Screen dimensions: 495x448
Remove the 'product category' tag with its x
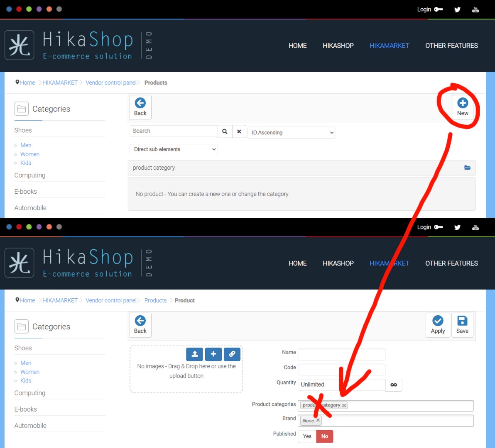coord(344,405)
